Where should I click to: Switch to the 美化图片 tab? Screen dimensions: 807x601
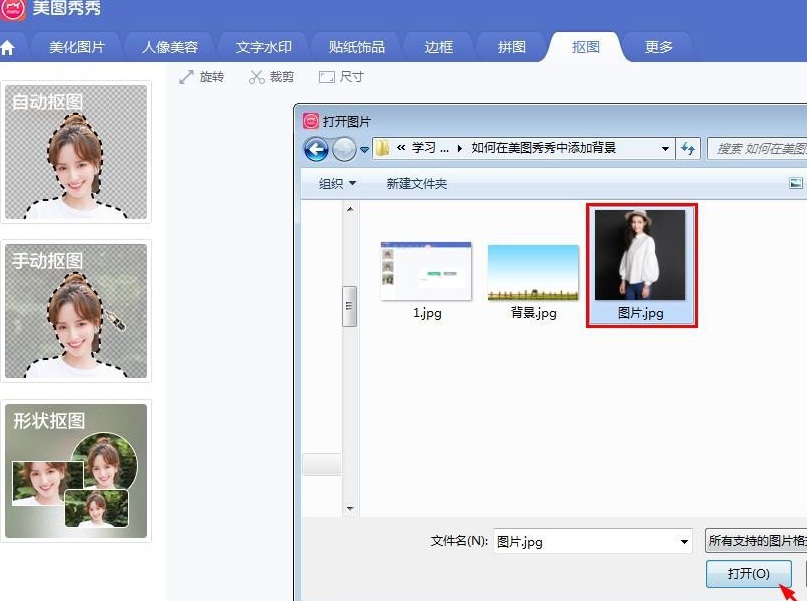83,47
